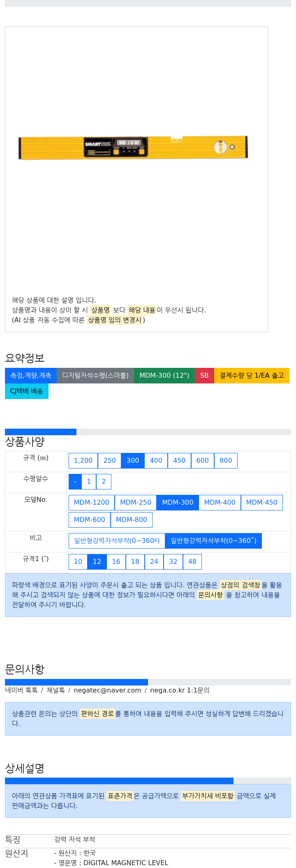Viewport: 296px width, 868px height.
Task: Choose the dash vial count option
Action: click(75, 482)
